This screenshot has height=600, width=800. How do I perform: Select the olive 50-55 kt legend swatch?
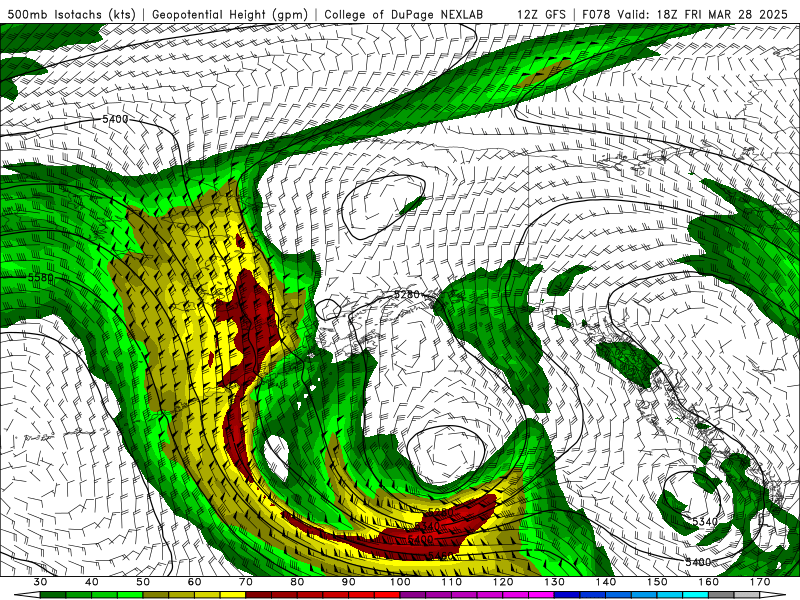click(x=156, y=595)
